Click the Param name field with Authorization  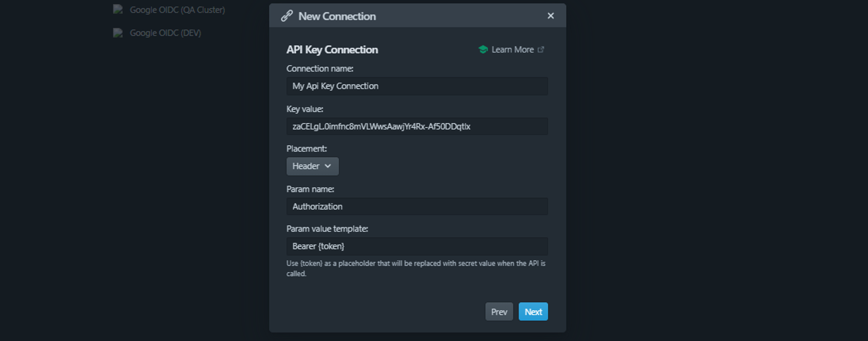coord(417,206)
